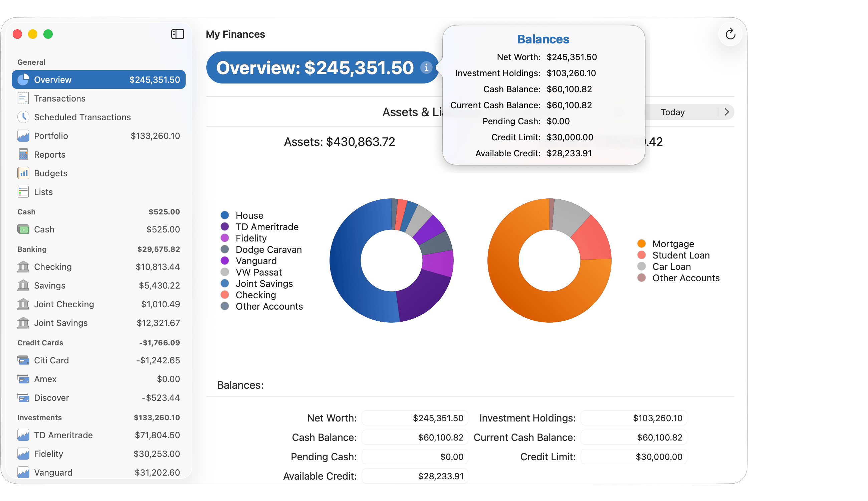Click the Net Worth value field
This screenshot has height=501, width=868.
coord(414,418)
